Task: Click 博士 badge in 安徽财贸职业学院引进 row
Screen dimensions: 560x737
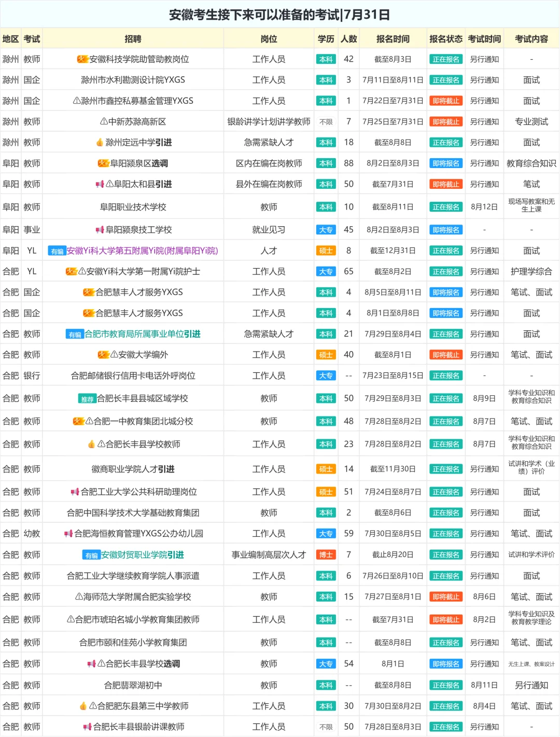Action: pos(326,555)
